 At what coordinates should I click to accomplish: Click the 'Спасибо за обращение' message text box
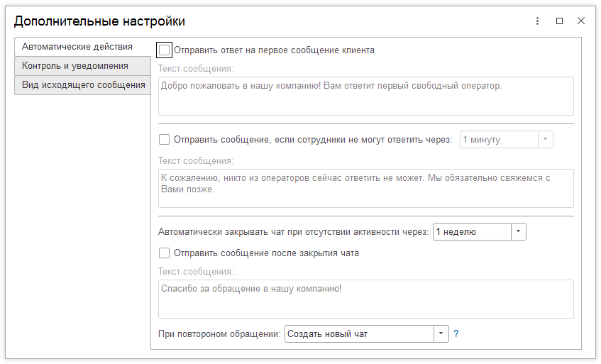click(x=365, y=299)
